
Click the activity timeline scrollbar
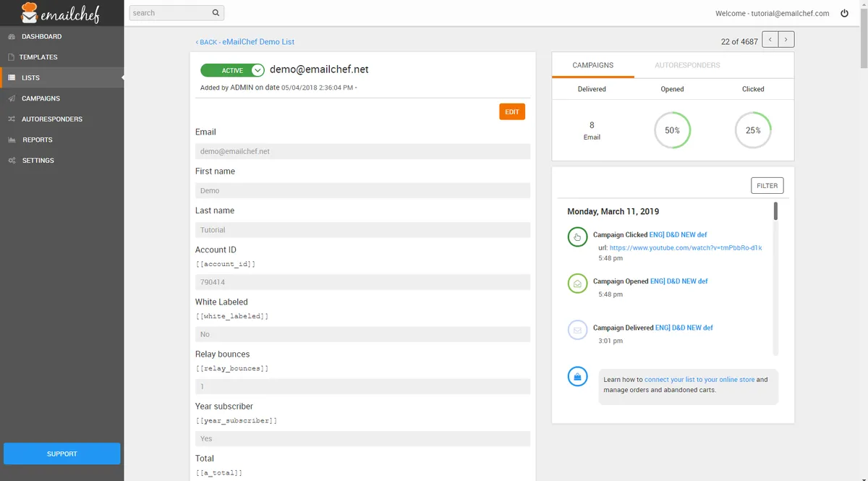click(775, 211)
